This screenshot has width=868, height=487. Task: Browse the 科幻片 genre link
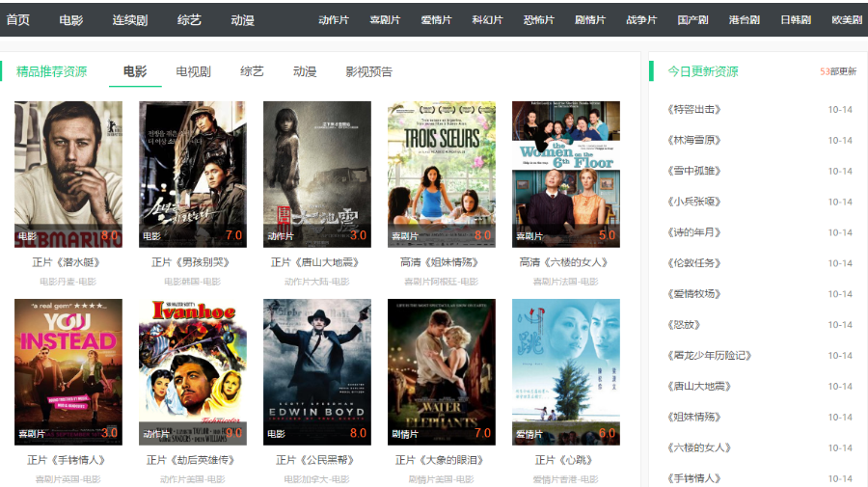tap(488, 20)
